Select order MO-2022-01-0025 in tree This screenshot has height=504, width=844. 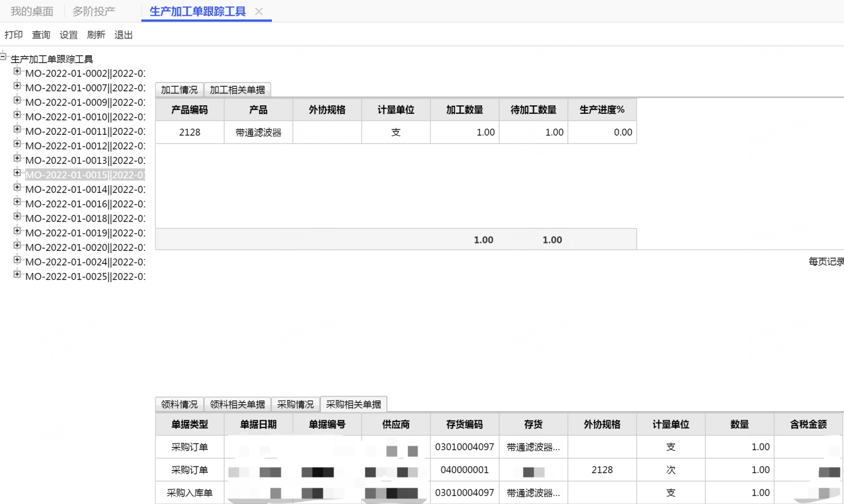[x=85, y=277]
